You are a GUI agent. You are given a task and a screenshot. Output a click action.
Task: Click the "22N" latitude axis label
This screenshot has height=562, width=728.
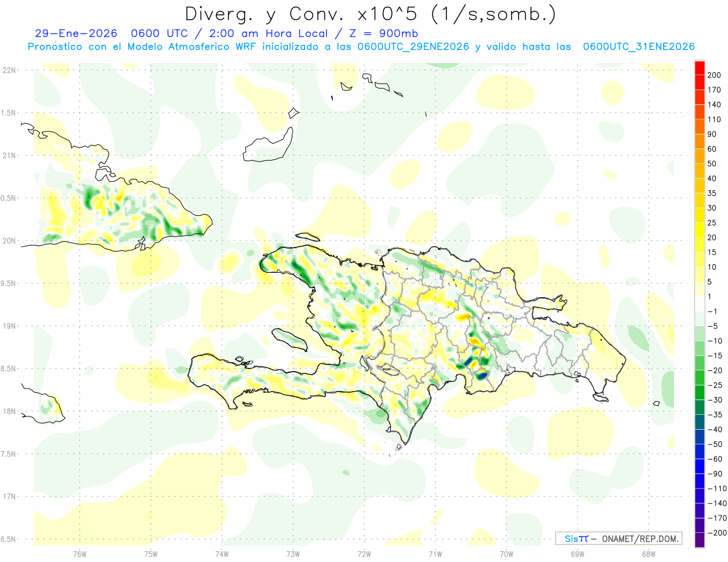(9, 70)
